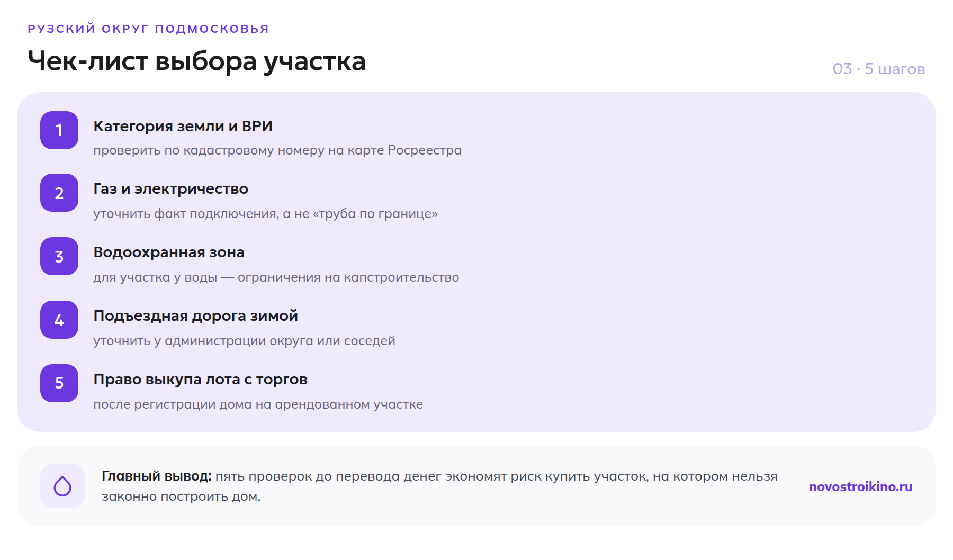This screenshot has height=560, width=953.
Task: Click "уточнить у администрации округа или соседей"
Action: pos(244,341)
